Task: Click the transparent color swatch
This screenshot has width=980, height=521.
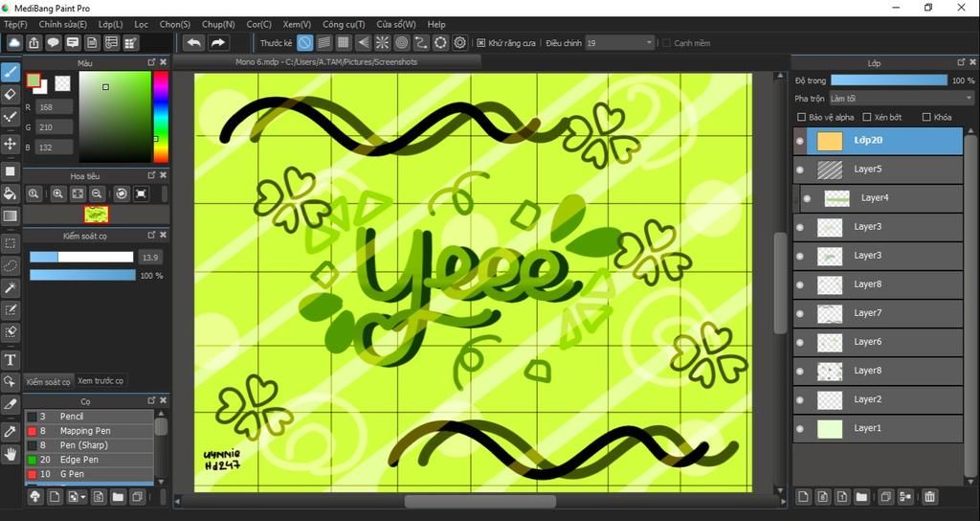Action: (x=62, y=83)
